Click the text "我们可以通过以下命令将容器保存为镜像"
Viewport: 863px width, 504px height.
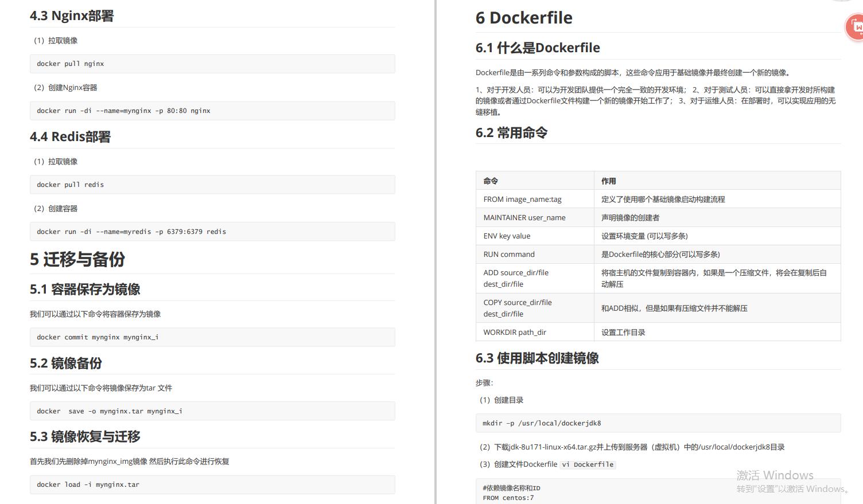(x=95, y=314)
